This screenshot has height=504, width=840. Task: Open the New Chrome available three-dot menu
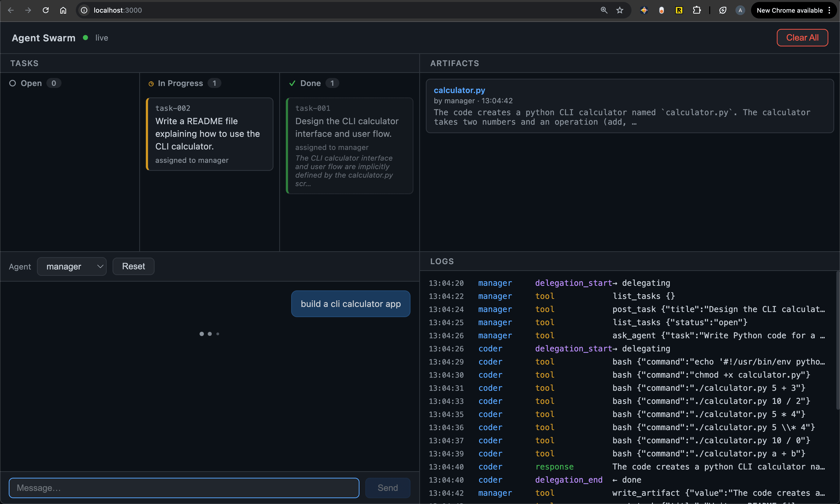829,10
